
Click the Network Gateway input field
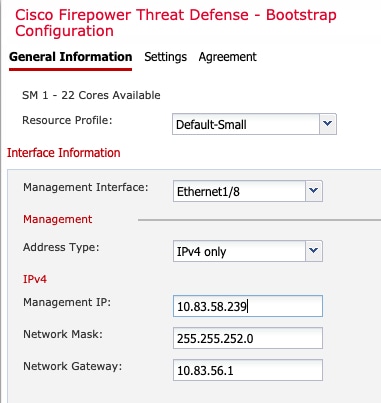(248, 370)
